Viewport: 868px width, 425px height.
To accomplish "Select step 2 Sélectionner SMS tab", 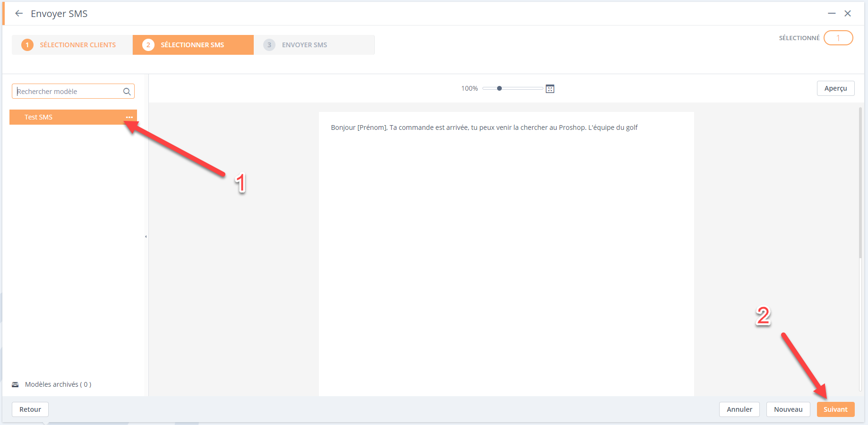I will [193, 45].
